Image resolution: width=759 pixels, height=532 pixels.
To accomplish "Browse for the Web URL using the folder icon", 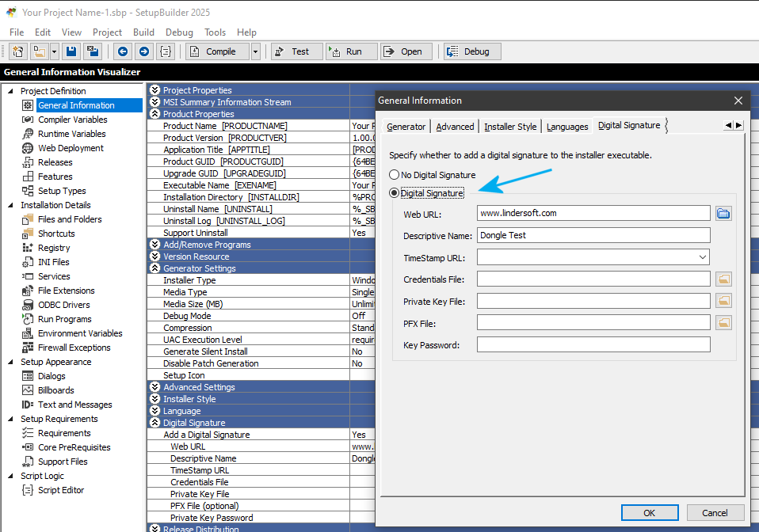I will 723,212.
